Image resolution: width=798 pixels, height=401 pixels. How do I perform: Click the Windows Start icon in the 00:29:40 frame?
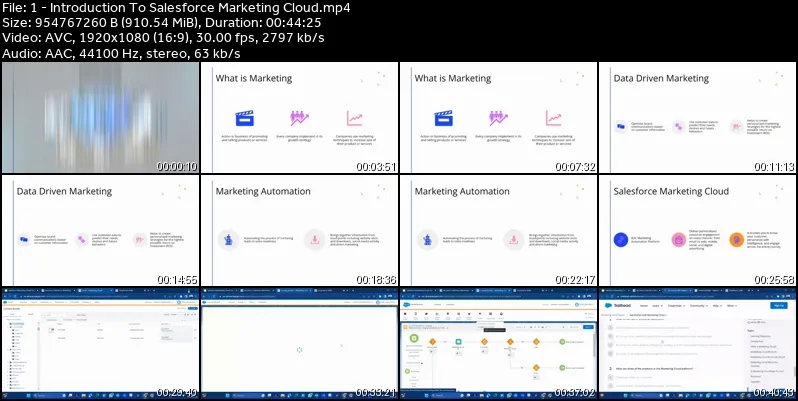point(28,395)
